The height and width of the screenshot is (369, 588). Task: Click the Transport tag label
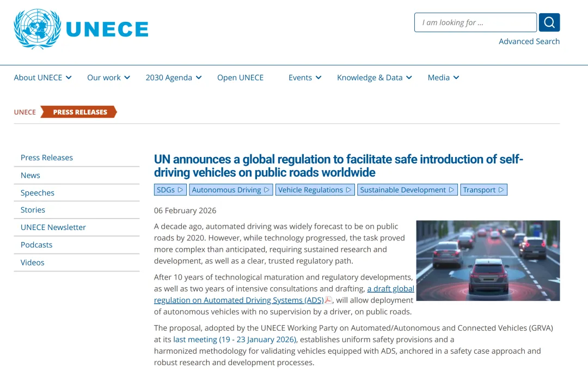479,190
